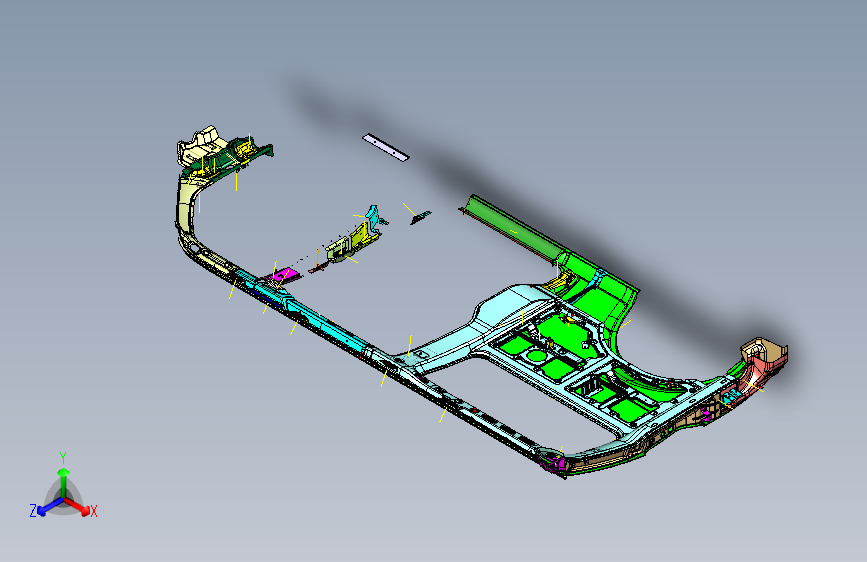This screenshot has width=867, height=562.
Task: Click the green Y axis of the orientation triad
Action: click(64, 482)
